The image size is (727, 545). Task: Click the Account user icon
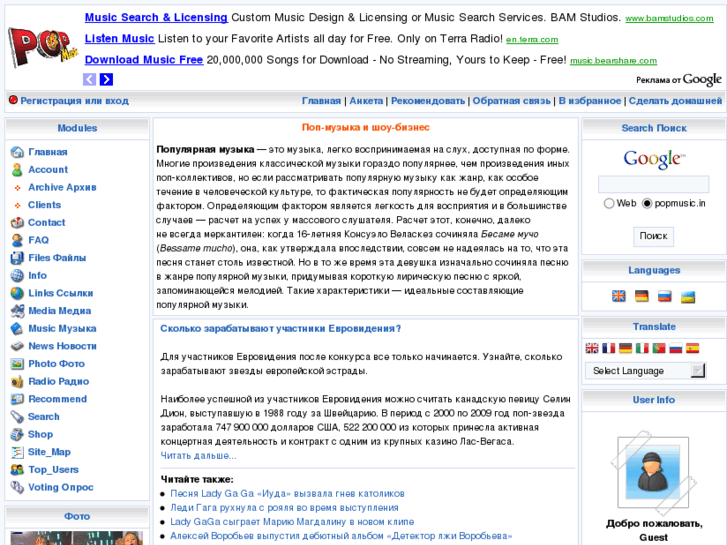(x=17, y=169)
